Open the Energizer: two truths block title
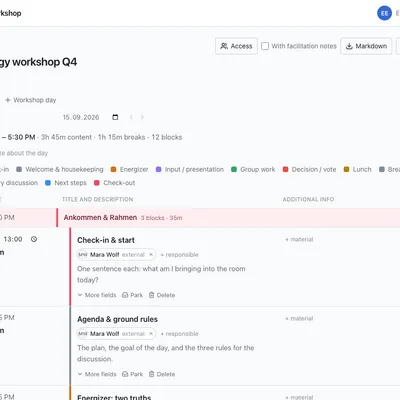The width and height of the screenshot is (400, 400). pos(114,397)
